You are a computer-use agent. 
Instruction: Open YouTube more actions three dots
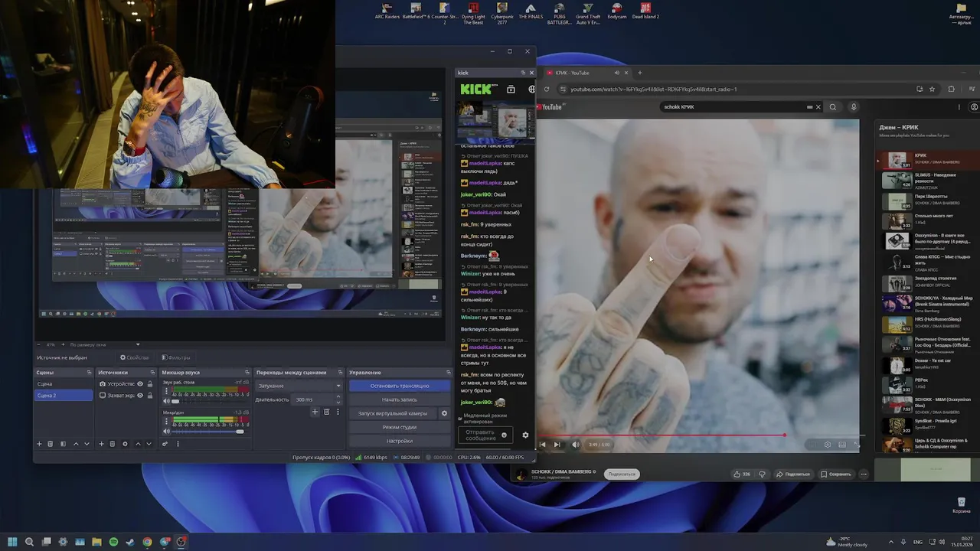coord(864,474)
